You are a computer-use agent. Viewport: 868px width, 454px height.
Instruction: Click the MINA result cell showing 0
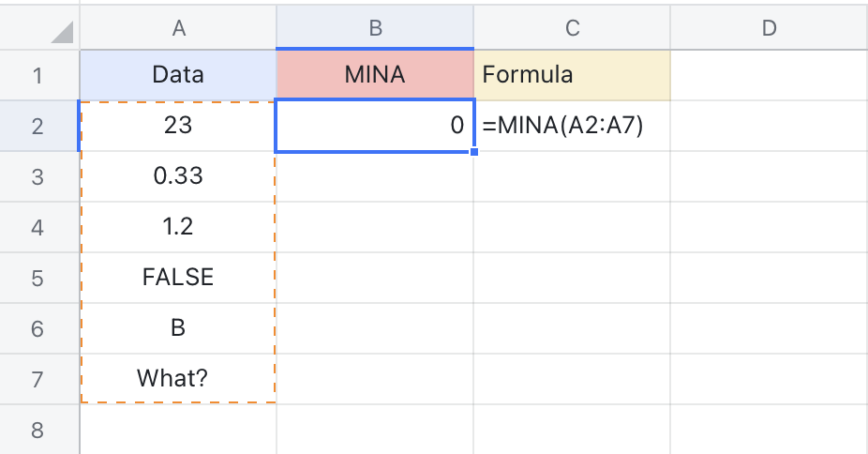pyautogui.click(x=375, y=126)
